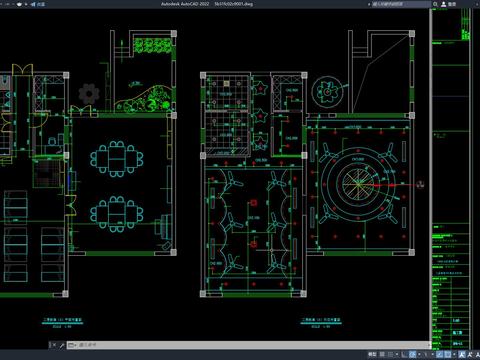The height and width of the screenshot is (360, 480).
Task: Switch to Model space button in status bar
Action: (x=372, y=354)
